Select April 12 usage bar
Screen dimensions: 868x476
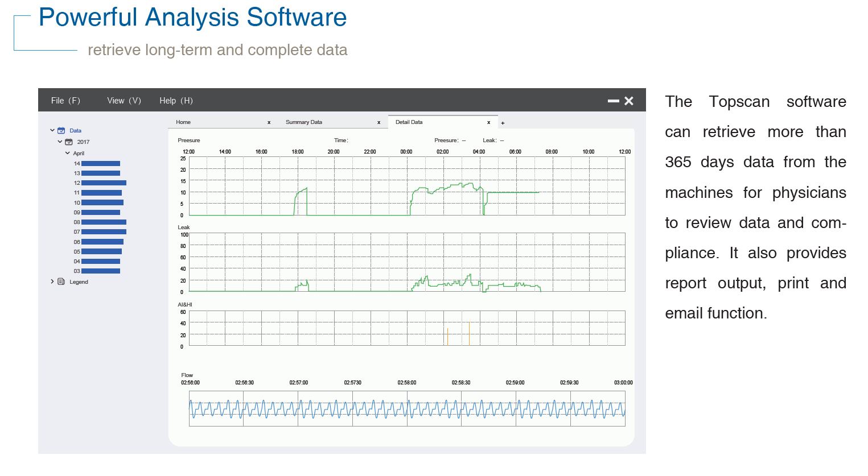[x=104, y=183]
